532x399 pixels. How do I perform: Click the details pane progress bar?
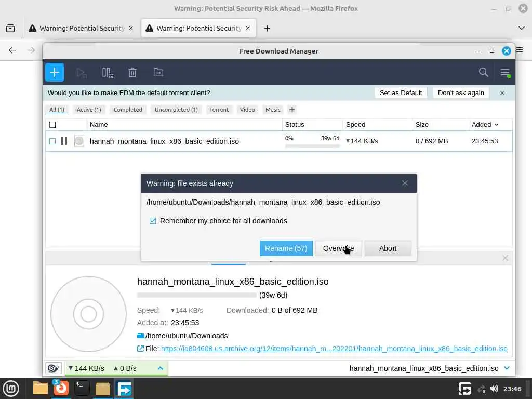tap(197, 295)
